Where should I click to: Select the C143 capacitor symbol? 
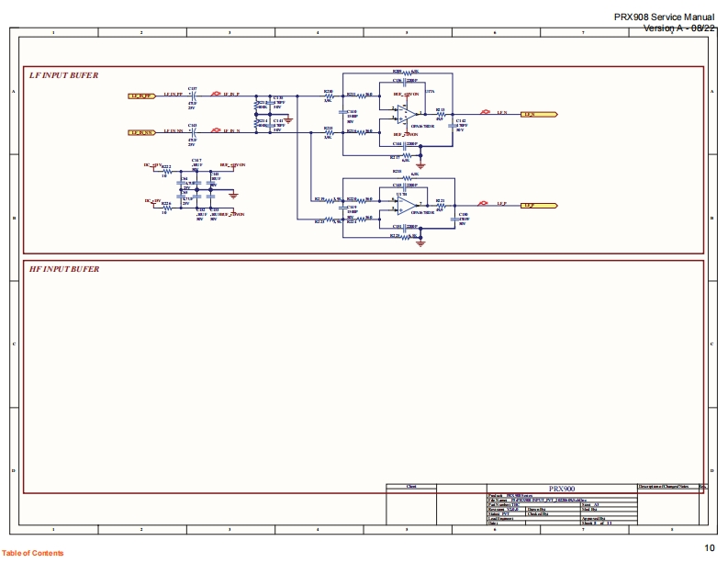pyautogui.click(x=192, y=132)
